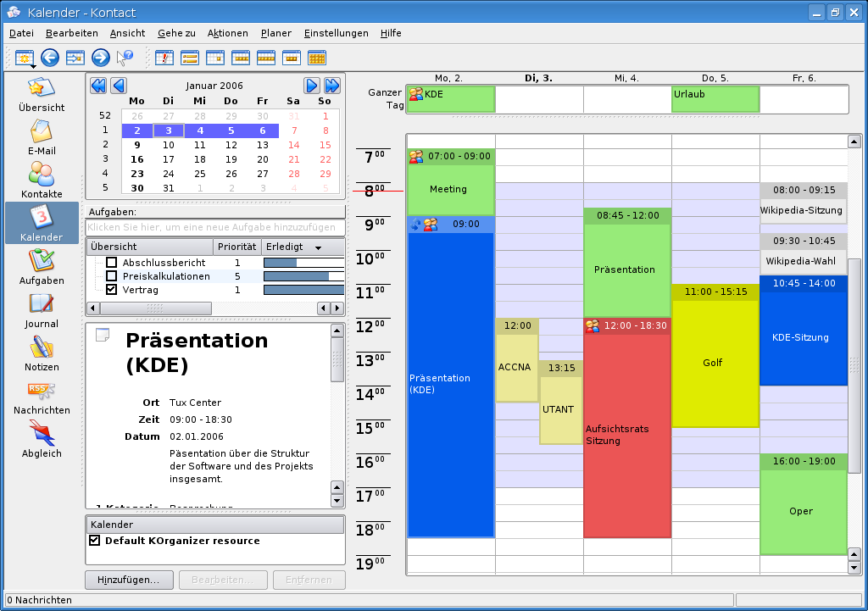Click day 16 in the mini calendar
This screenshot has width=868, height=611.
(136, 159)
